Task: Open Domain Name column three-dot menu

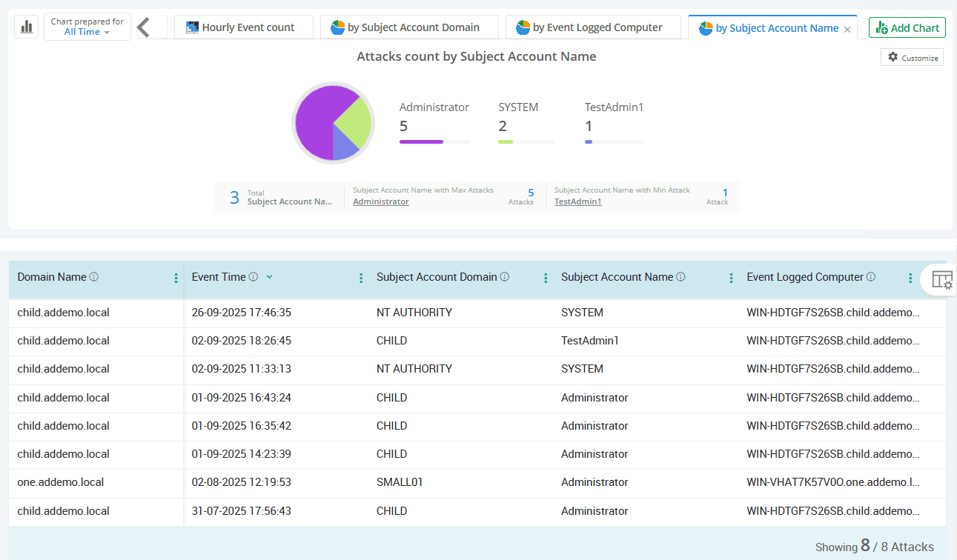Action: 176,279
